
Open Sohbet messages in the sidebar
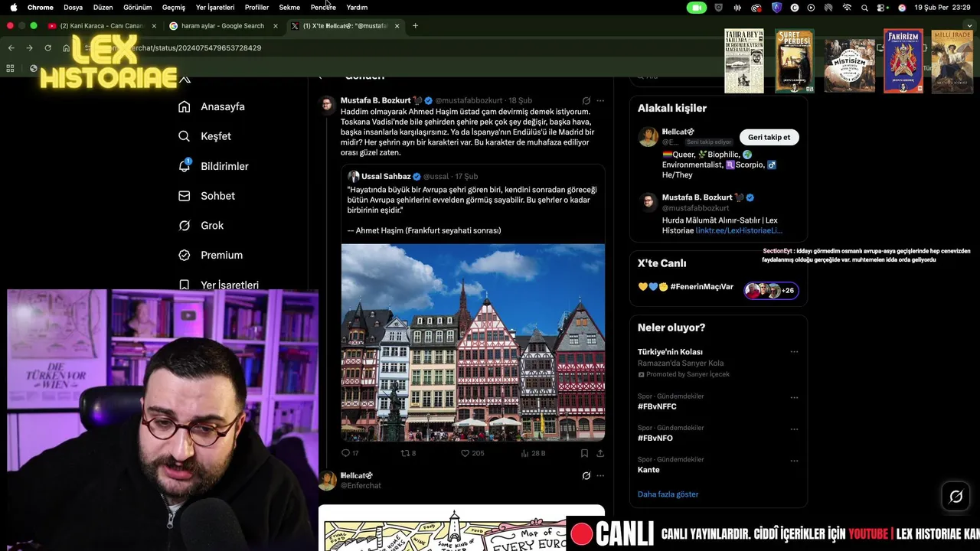206,196
